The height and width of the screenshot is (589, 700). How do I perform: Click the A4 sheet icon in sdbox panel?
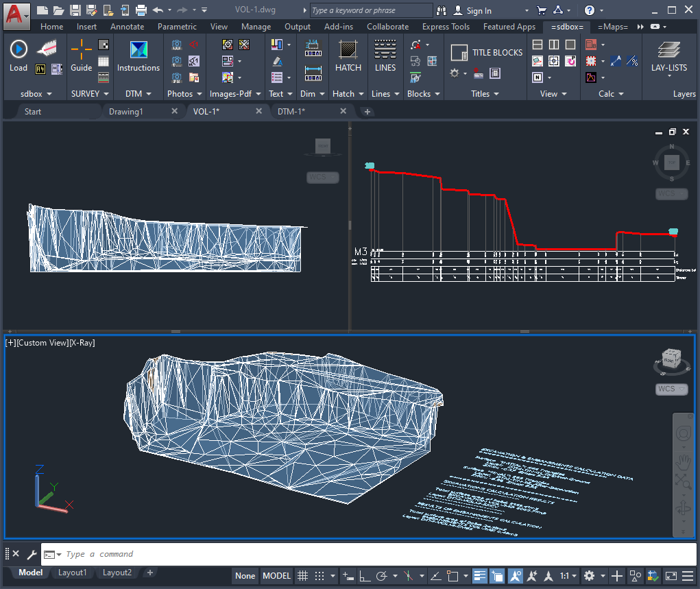(x=40, y=69)
